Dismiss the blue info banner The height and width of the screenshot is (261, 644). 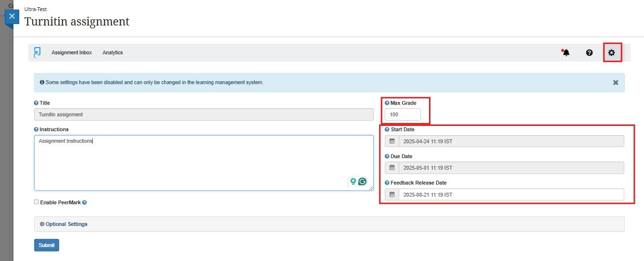point(616,83)
